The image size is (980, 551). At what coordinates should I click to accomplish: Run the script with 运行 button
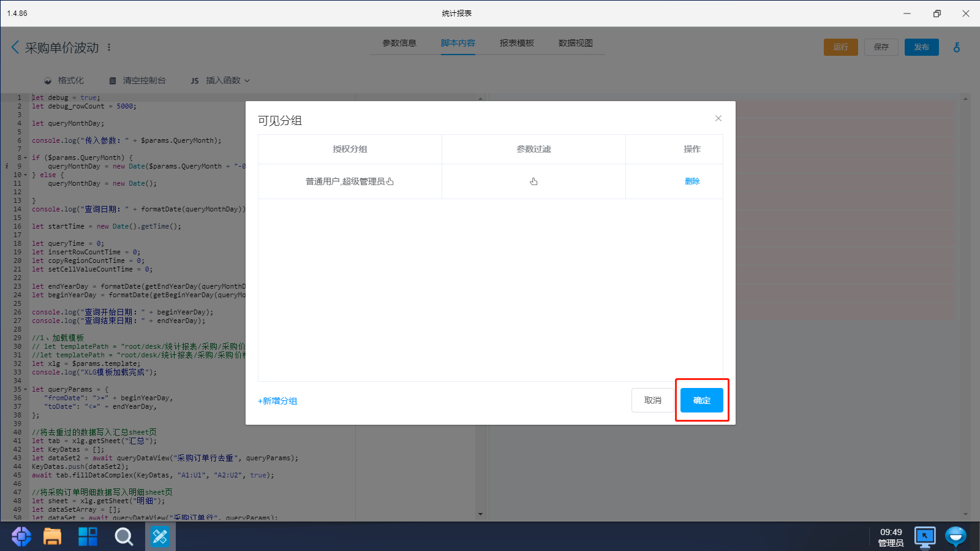(x=841, y=47)
